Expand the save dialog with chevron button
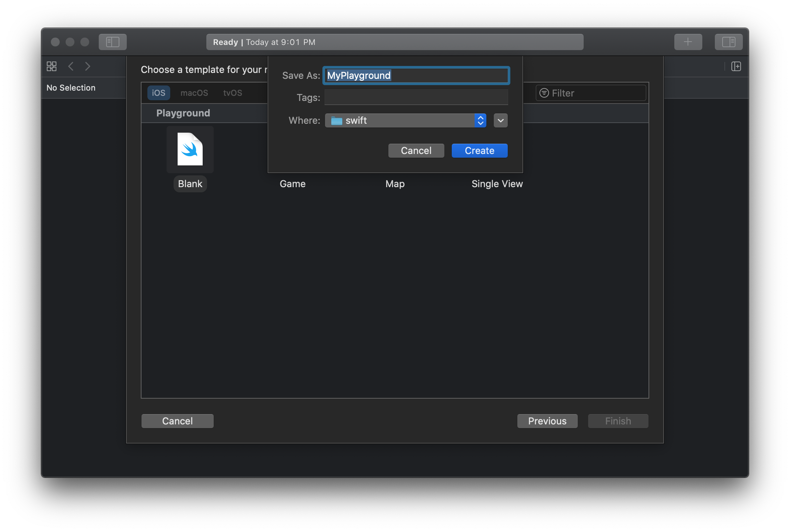790x532 pixels. (x=500, y=120)
